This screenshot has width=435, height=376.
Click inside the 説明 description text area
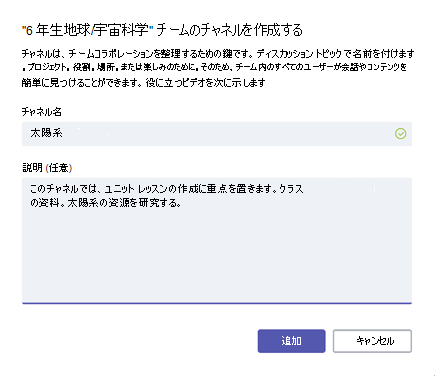point(217,241)
